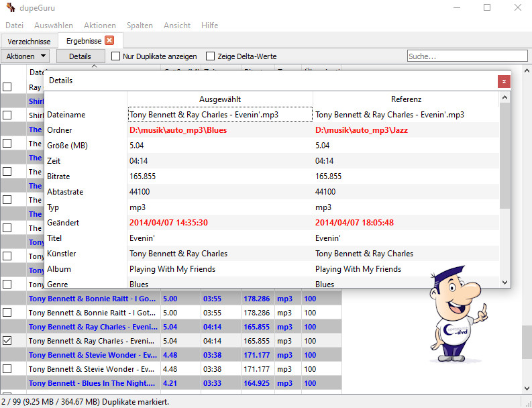Screen dimensions: 532x408
Task: Select the Tony Bennett - Blues In The Night row
Action: [92, 383]
